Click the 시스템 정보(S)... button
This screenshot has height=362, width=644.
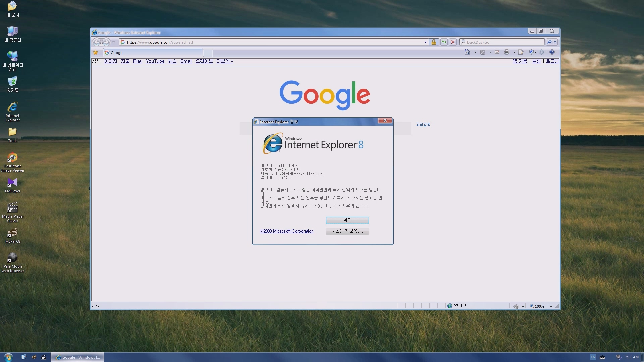[x=347, y=231]
